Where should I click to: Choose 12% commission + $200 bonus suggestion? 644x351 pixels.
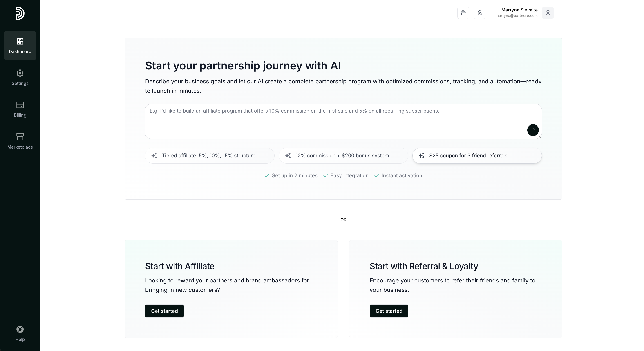coord(343,156)
